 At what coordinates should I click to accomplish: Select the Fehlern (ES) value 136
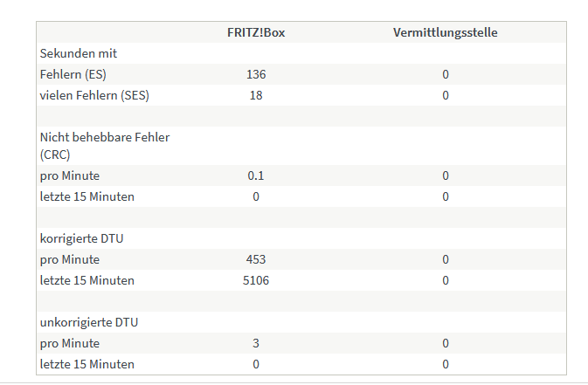(256, 74)
